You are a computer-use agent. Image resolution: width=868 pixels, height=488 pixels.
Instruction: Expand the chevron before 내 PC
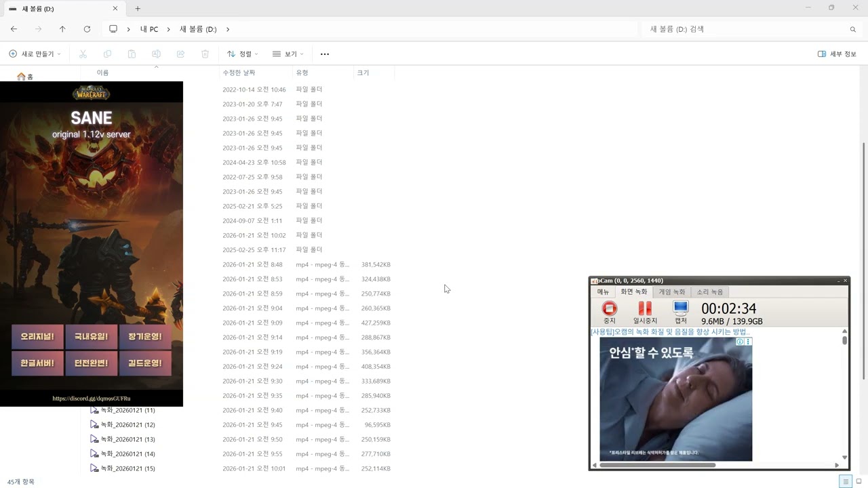pyautogui.click(x=128, y=29)
